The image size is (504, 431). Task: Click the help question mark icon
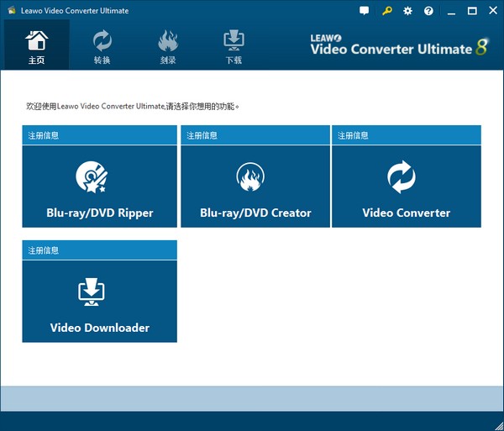coord(429,11)
